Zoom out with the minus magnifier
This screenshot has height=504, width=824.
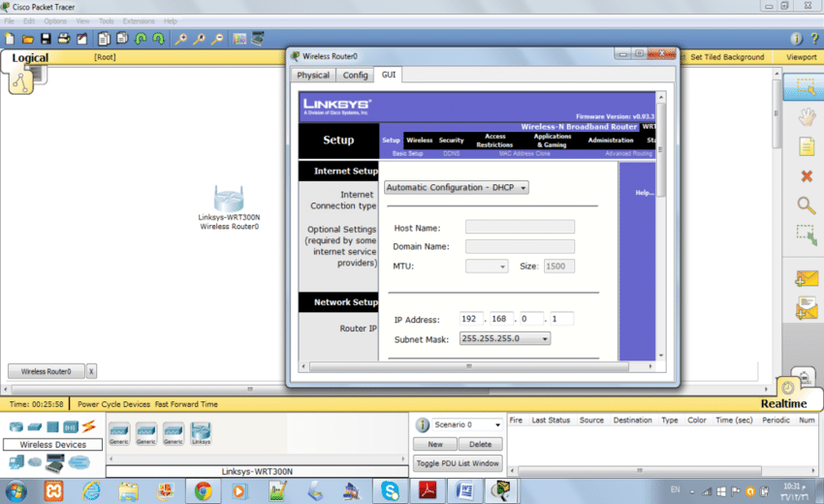[217, 39]
